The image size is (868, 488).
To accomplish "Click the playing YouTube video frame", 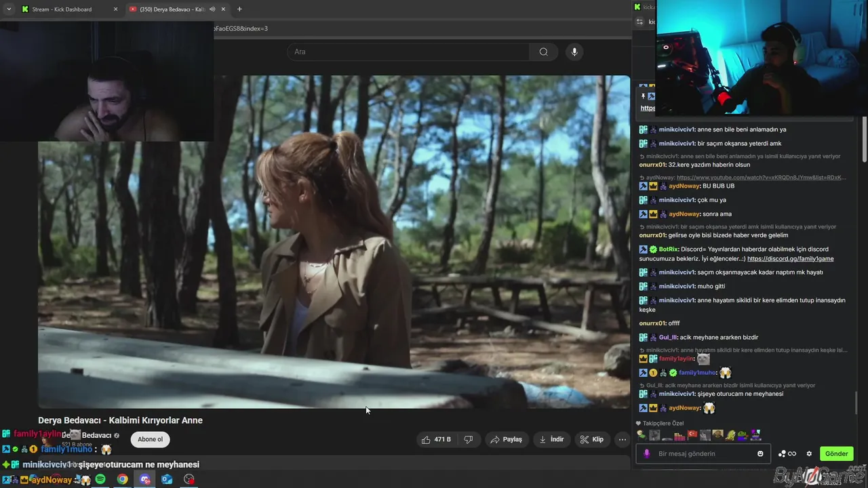I will coord(334,242).
